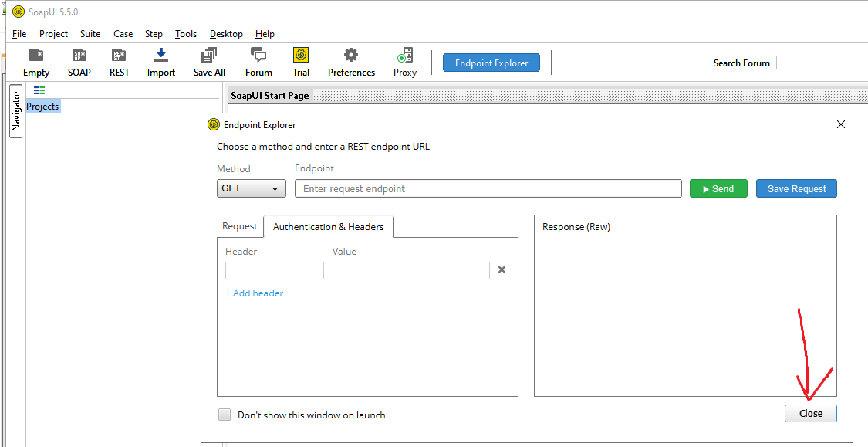Open the Tools menu
Viewport: 868px width, 447px height.
click(x=185, y=34)
